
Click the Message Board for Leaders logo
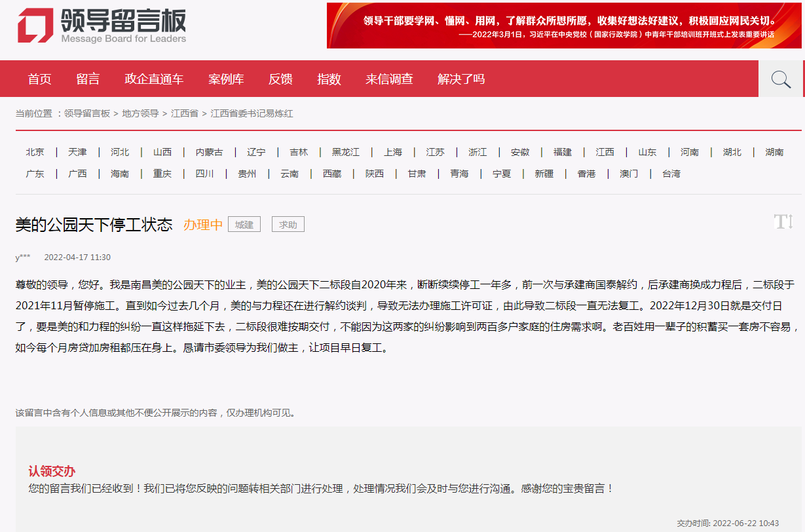point(102,25)
